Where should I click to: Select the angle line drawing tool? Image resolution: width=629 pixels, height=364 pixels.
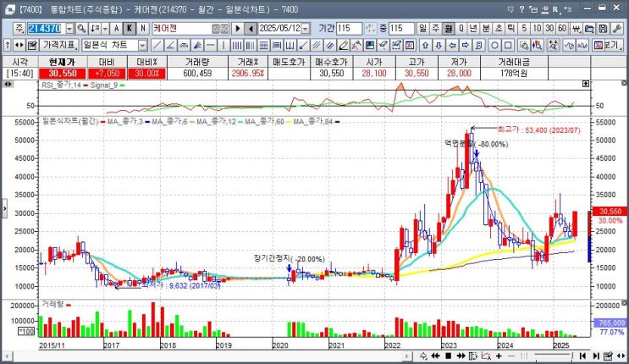(x=170, y=45)
